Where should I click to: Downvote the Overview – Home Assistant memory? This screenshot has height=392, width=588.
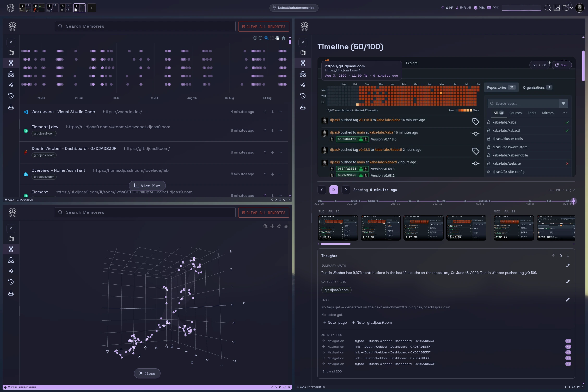click(272, 174)
